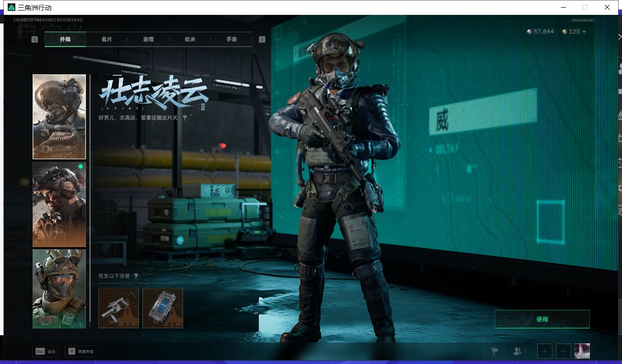View the included weapon skin item
Screen dimensions: 622x364
point(119,308)
